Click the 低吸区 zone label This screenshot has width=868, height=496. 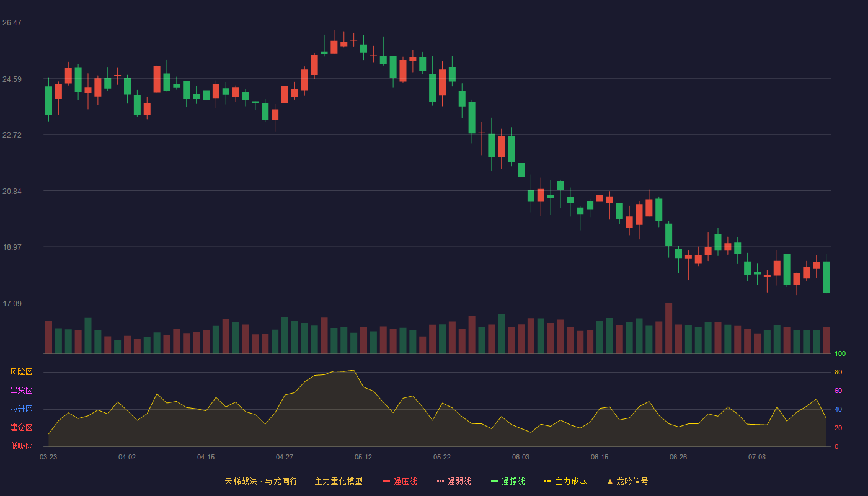21,446
